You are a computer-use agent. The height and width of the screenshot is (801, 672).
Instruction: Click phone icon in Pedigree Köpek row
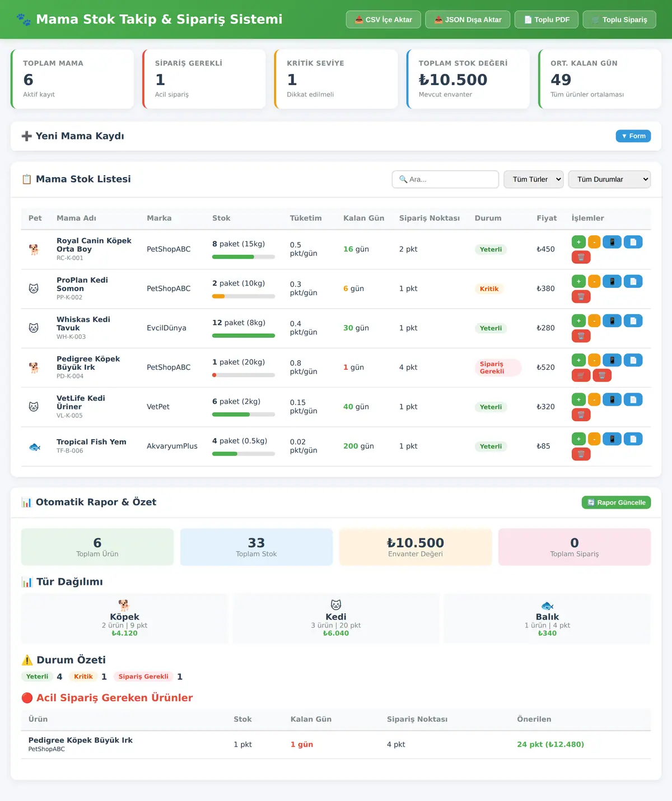tap(612, 360)
